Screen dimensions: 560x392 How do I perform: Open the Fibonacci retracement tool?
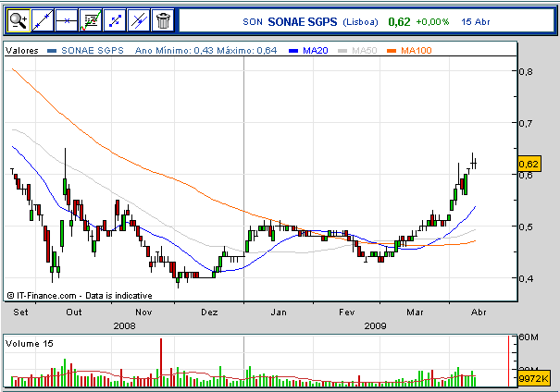click(91, 20)
